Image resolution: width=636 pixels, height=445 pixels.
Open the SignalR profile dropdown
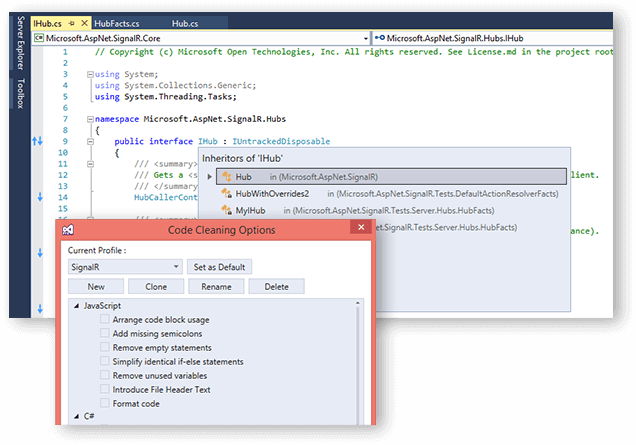(x=125, y=267)
